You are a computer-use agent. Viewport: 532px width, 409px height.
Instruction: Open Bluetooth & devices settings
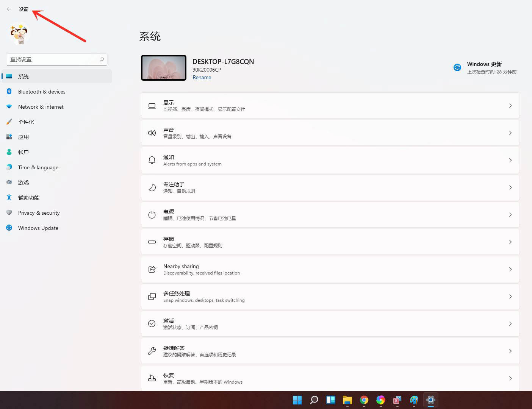(x=42, y=92)
